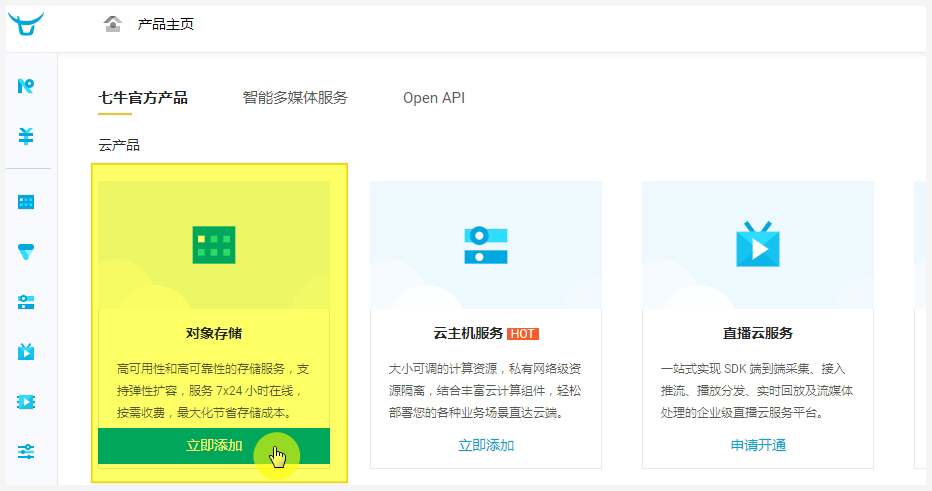
Task: Click the 云主机服务 card title
Action: point(468,333)
